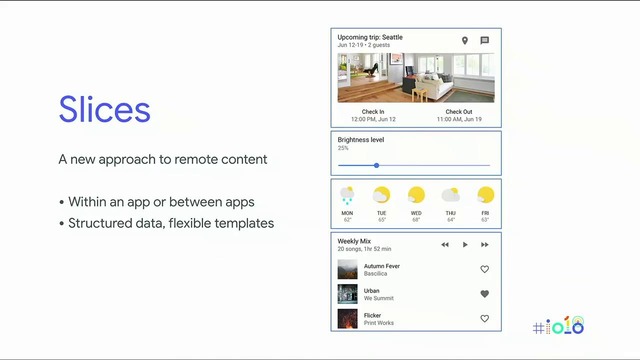
Task: Like the Autumn Fever song
Action: (484, 269)
